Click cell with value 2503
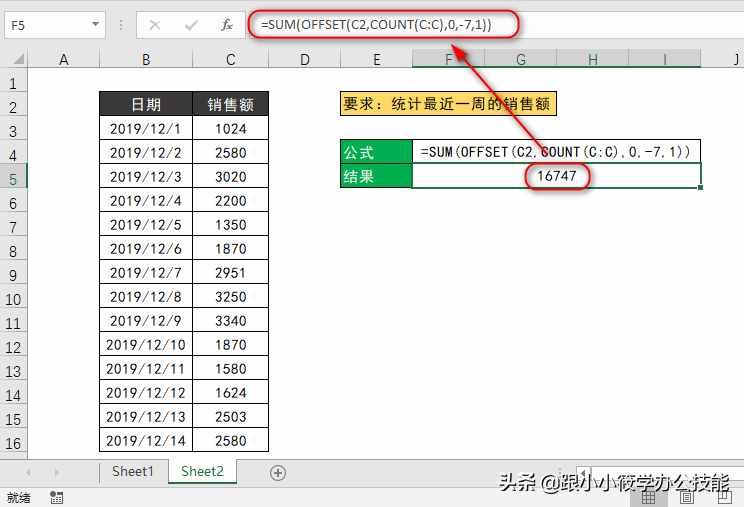The image size is (744, 507). pyautogui.click(x=231, y=417)
